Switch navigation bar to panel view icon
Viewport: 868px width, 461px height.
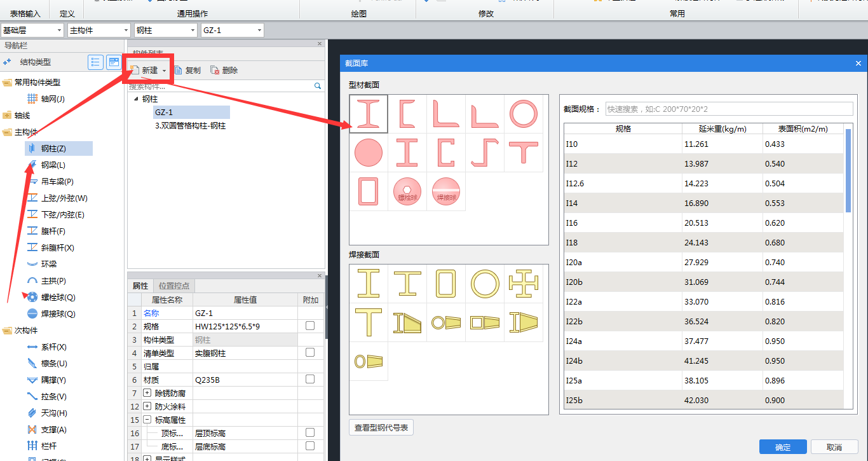[x=114, y=62]
